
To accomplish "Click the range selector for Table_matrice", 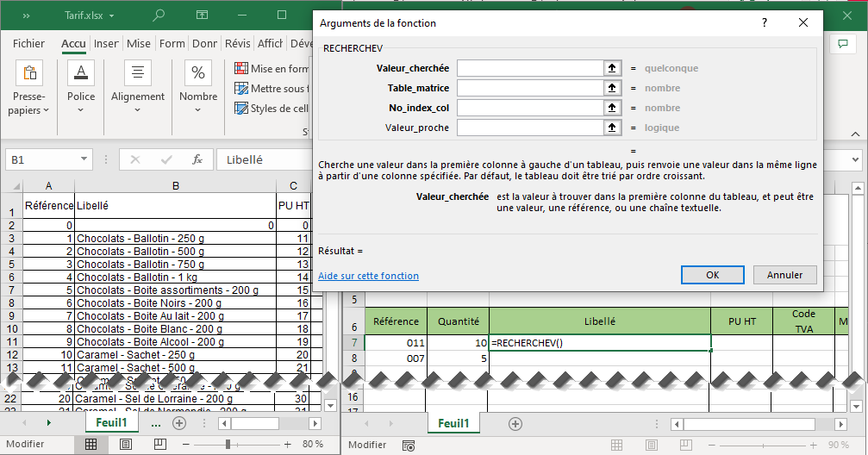I will pos(612,88).
